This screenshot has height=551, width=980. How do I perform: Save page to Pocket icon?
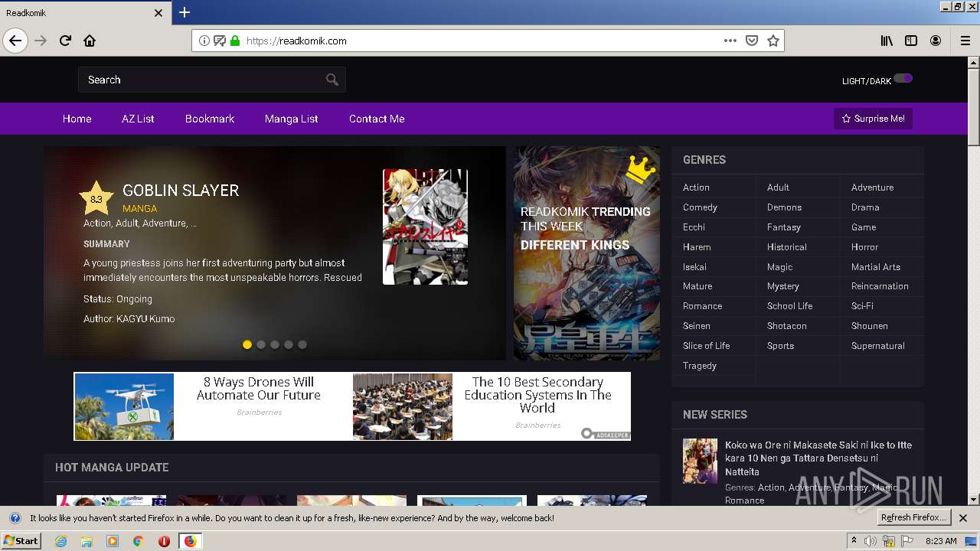click(x=752, y=41)
